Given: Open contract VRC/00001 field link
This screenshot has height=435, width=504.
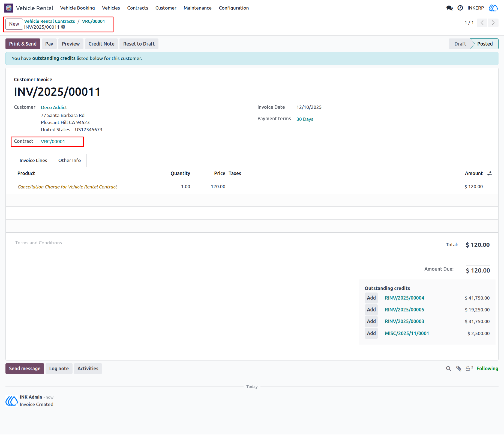Looking at the screenshot, I should pos(53,142).
